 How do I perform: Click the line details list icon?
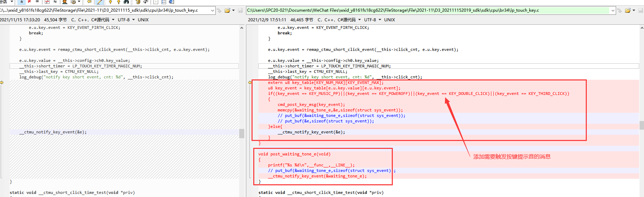(164, 2)
